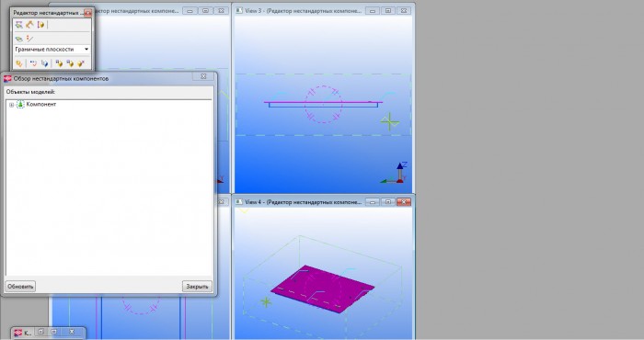This screenshot has height=340, width=644.
Task: Click the second yellow cube with blue label icon
Action: pyautogui.click(x=70, y=63)
